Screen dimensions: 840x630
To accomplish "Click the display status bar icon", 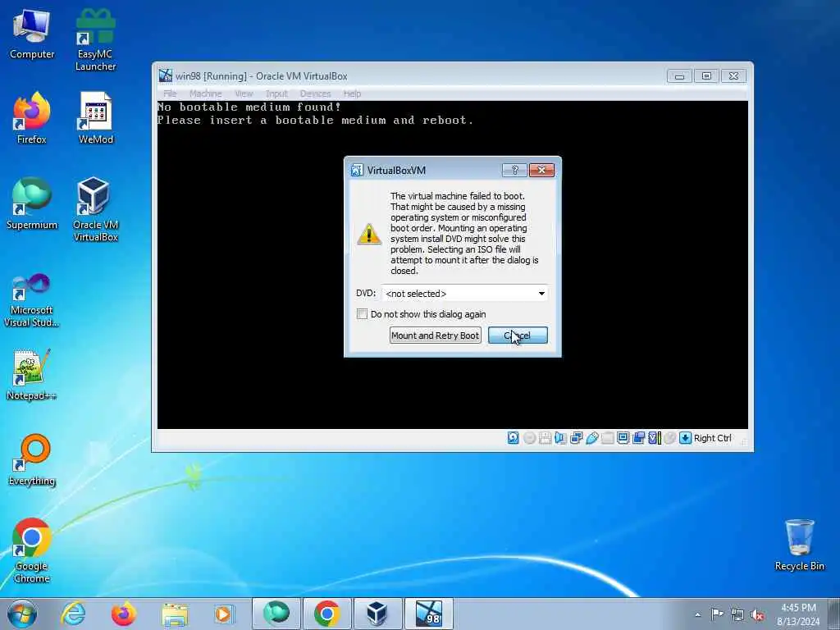I will click(623, 438).
